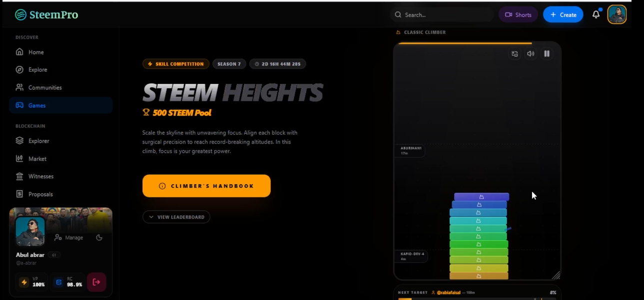The image size is (644, 300).
Task: Open Shorts from the top bar
Action: click(x=518, y=15)
